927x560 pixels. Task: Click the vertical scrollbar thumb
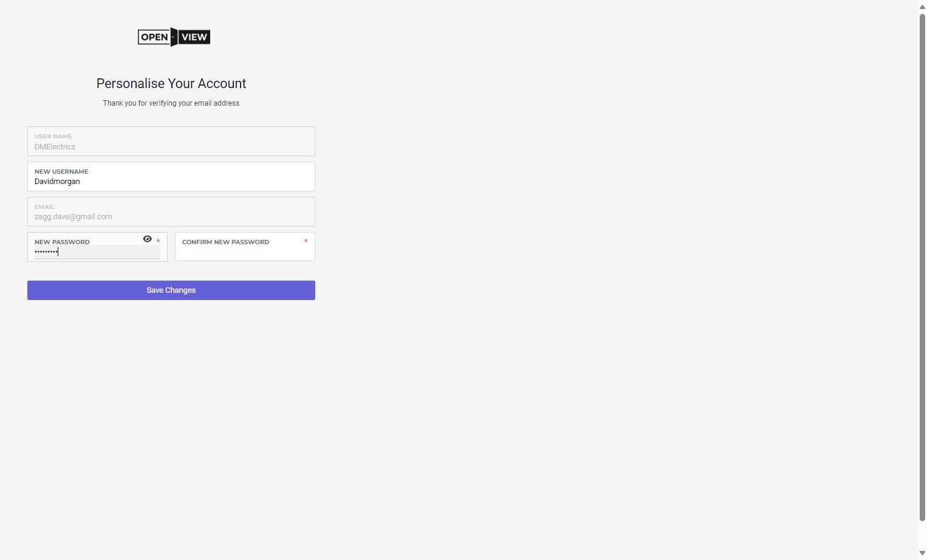click(922, 267)
